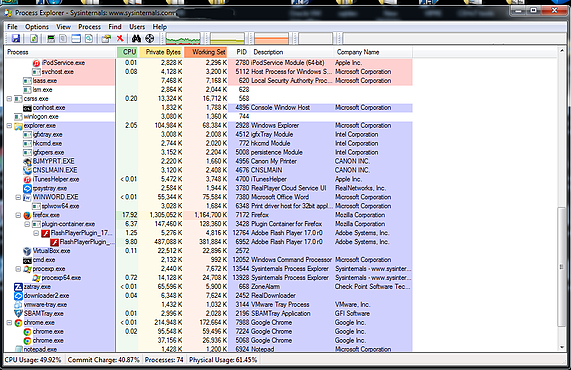This screenshot has width=571, height=370.
Task: Collapse the chrome.exe process tree
Action: click(9, 323)
